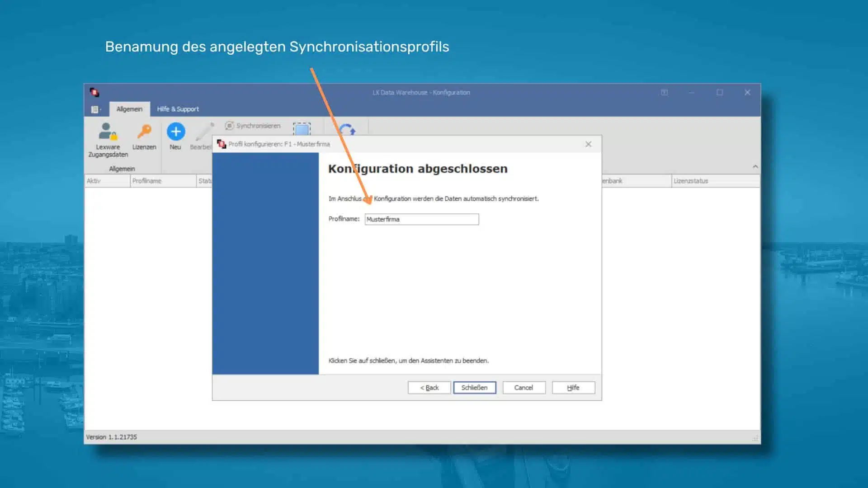Click the Schließen button

pos(474,388)
